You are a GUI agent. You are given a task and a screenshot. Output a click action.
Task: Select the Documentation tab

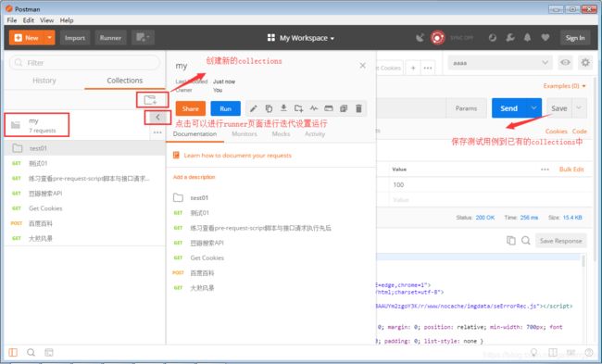194,134
